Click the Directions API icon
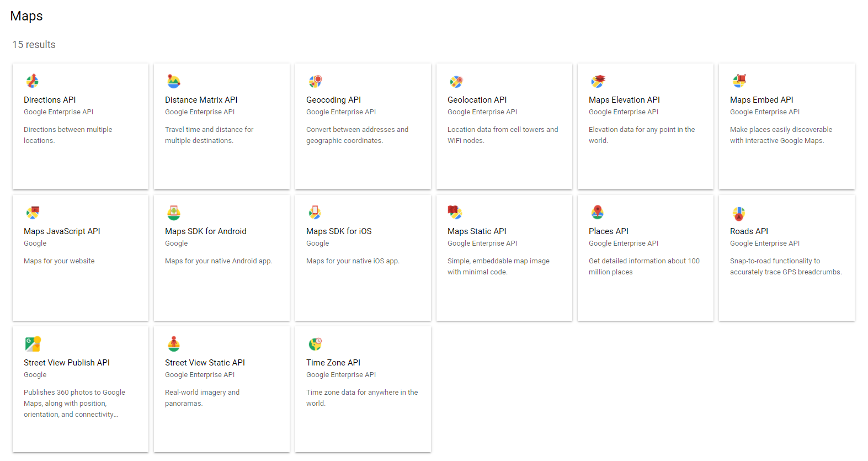This screenshot has width=868, height=461. [x=33, y=81]
